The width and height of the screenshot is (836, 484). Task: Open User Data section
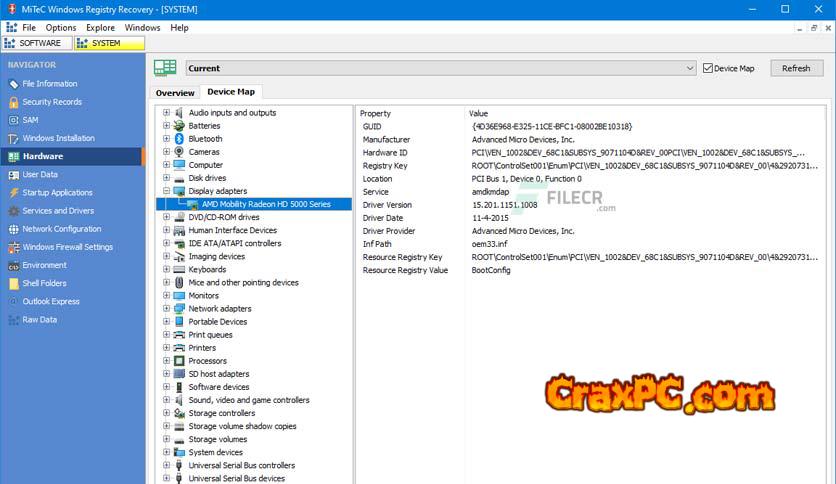coord(39,174)
